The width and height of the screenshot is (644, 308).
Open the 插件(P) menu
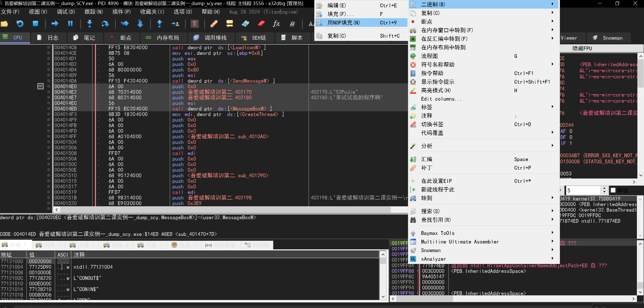pyautogui.click(x=122, y=12)
